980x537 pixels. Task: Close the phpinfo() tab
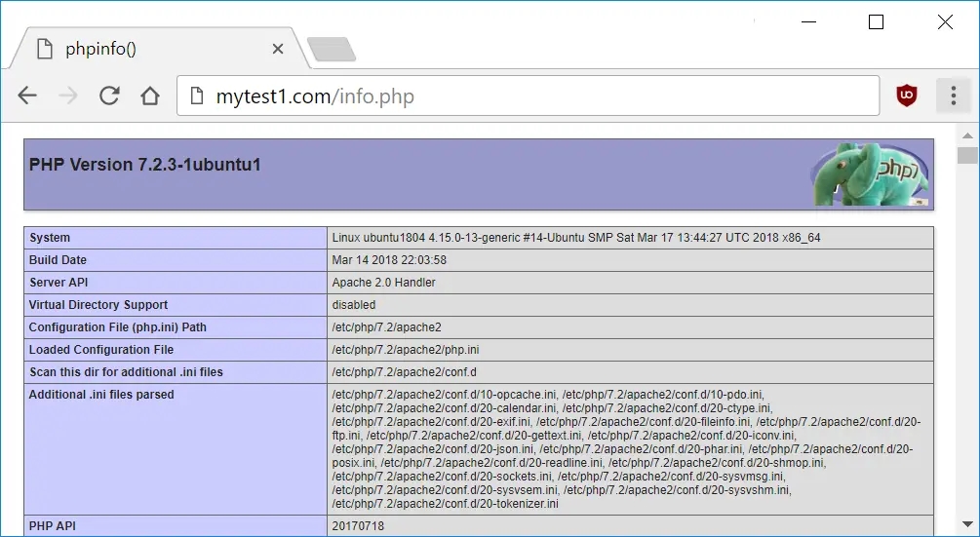tap(278, 49)
